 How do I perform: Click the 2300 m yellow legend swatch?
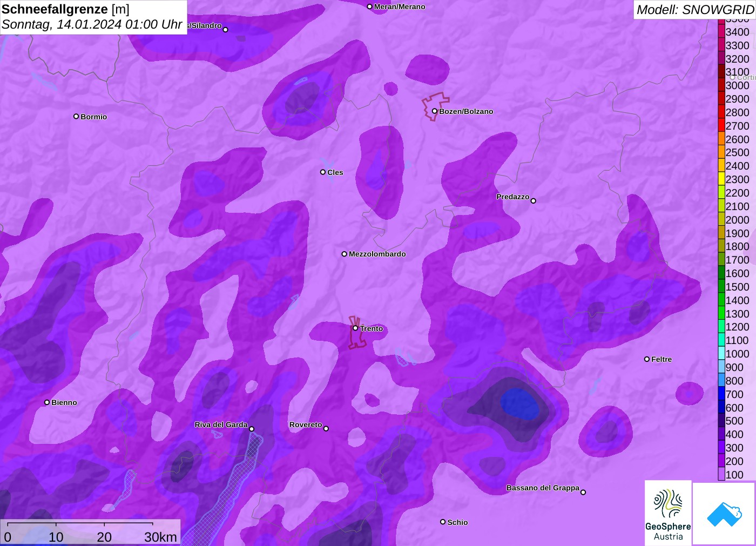[721, 179]
